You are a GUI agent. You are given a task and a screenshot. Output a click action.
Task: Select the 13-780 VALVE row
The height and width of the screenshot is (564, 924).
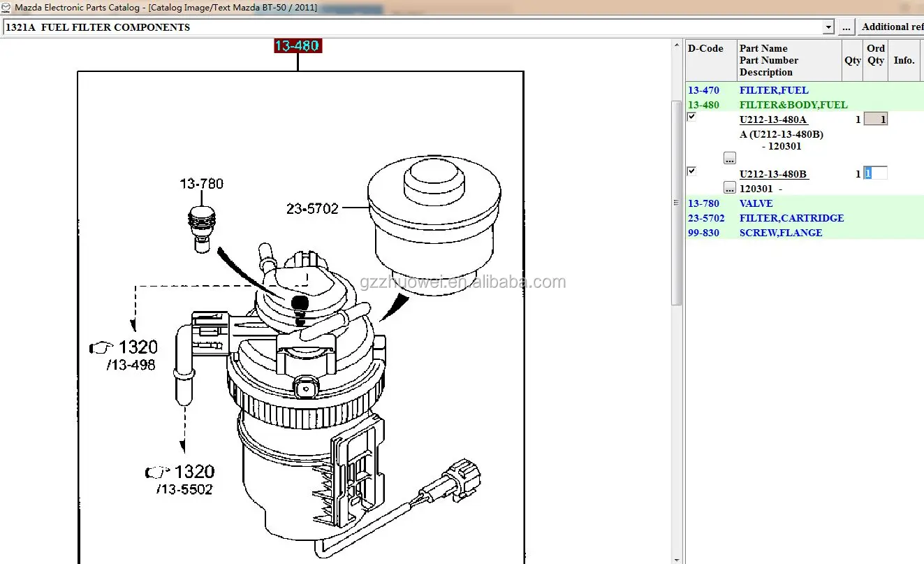coord(805,203)
